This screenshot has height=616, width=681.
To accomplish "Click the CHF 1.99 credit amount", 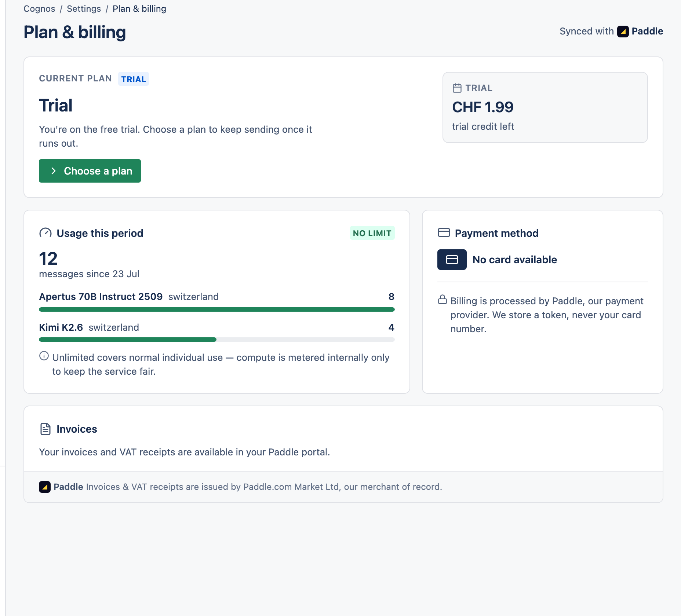I will (482, 107).
